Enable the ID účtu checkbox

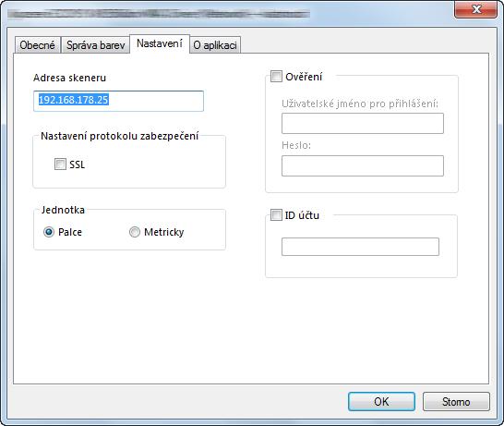coord(276,215)
